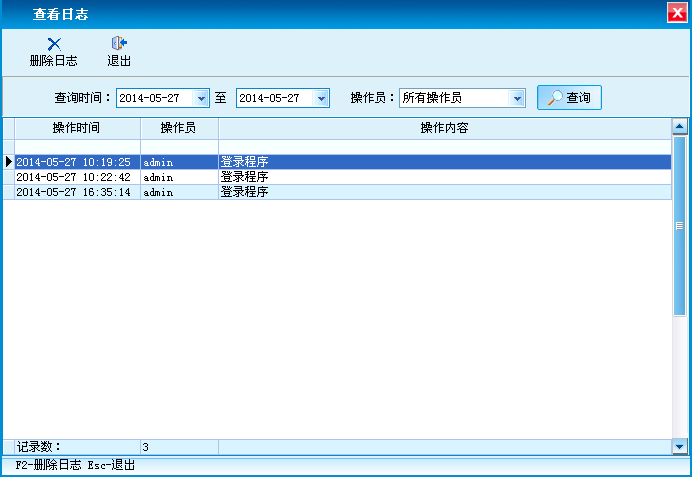Open the end date dropdown
Image resolution: width=692 pixels, height=477 pixels.
(321, 98)
